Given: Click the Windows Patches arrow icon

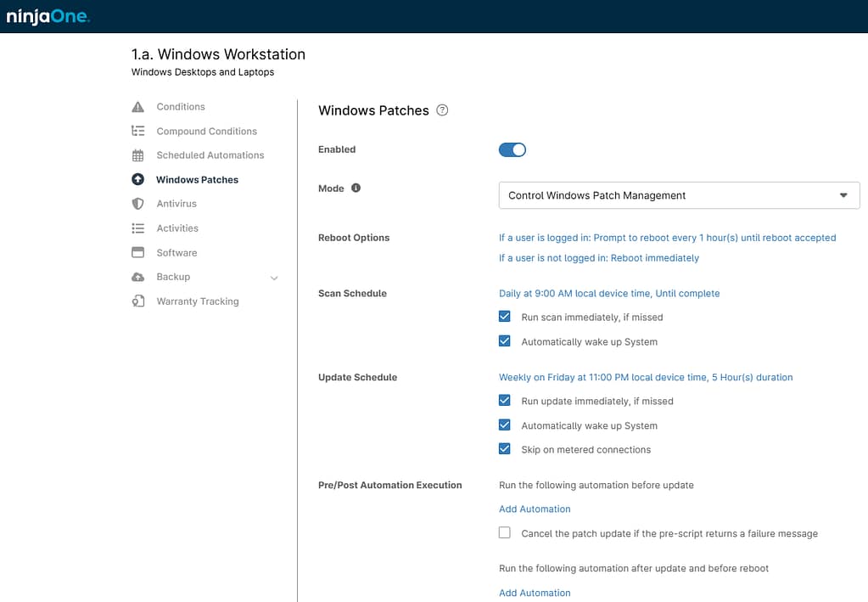Looking at the screenshot, I should click(x=140, y=179).
